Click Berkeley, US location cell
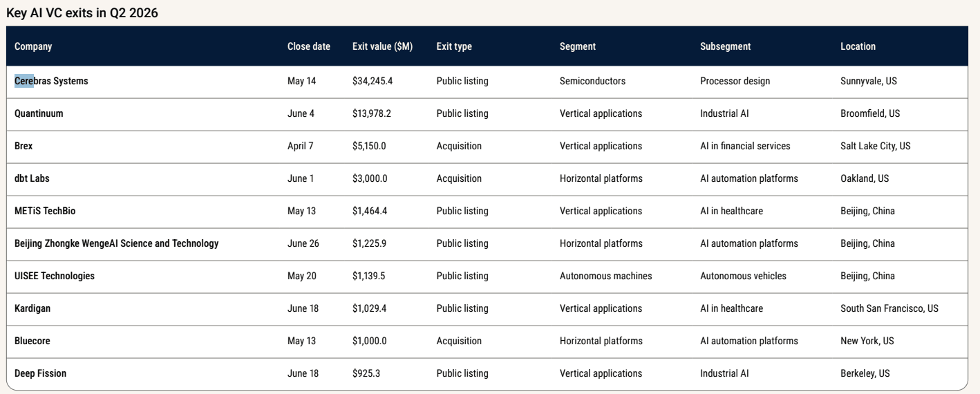 [865, 373]
